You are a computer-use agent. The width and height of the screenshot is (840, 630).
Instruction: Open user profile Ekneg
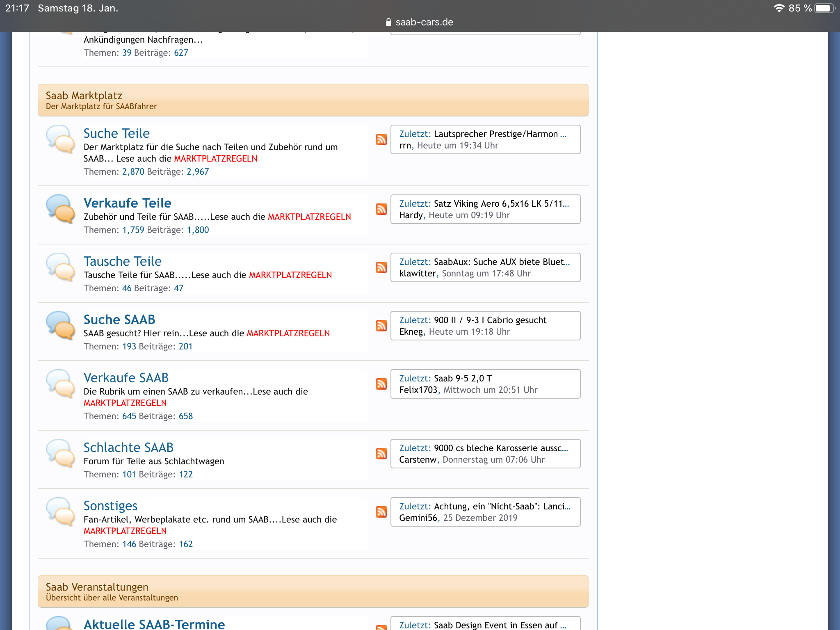tap(411, 332)
